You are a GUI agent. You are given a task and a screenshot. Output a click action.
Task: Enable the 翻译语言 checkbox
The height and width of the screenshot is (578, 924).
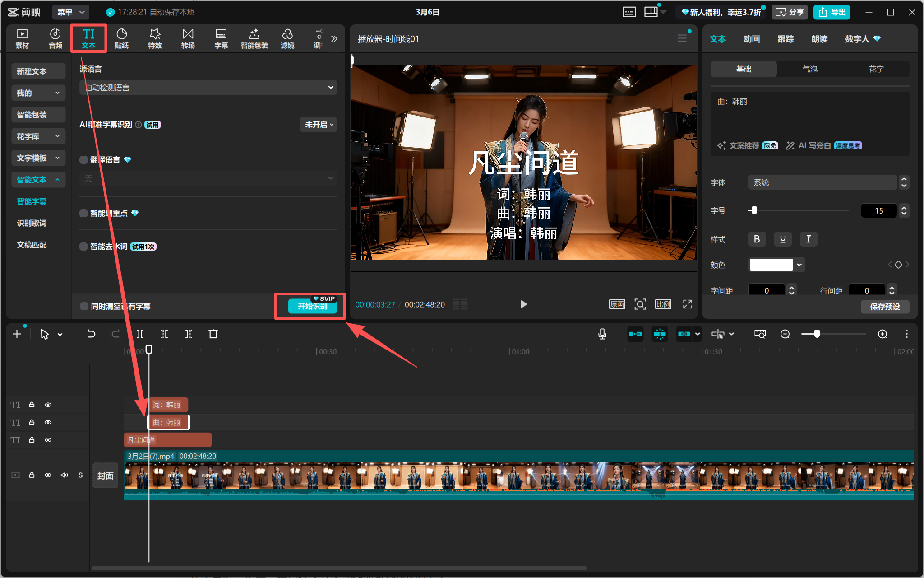pos(83,160)
